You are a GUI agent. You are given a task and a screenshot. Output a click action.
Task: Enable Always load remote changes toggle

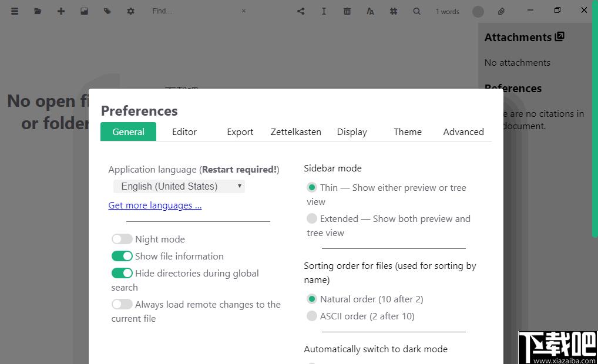122,304
